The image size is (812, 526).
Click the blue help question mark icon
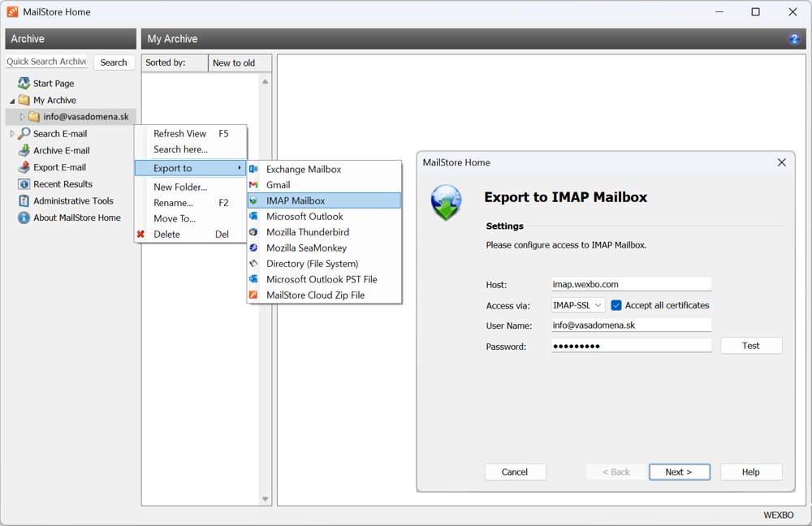794,38
